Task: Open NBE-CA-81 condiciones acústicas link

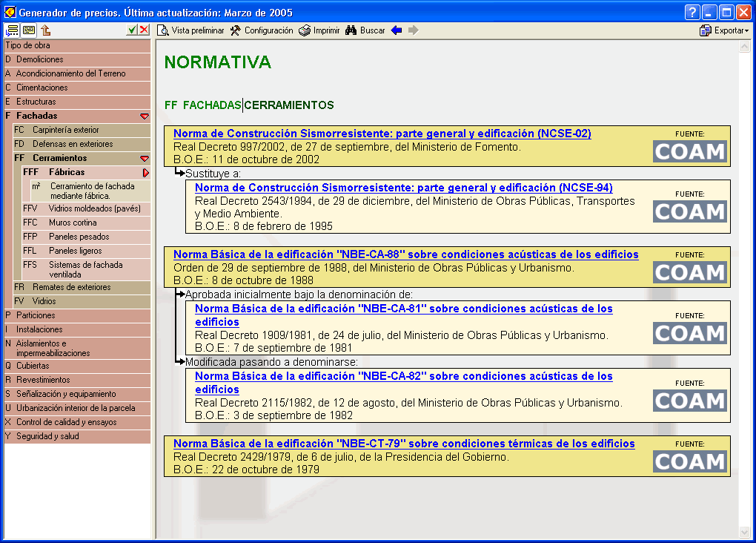Action: pos(403,315)
